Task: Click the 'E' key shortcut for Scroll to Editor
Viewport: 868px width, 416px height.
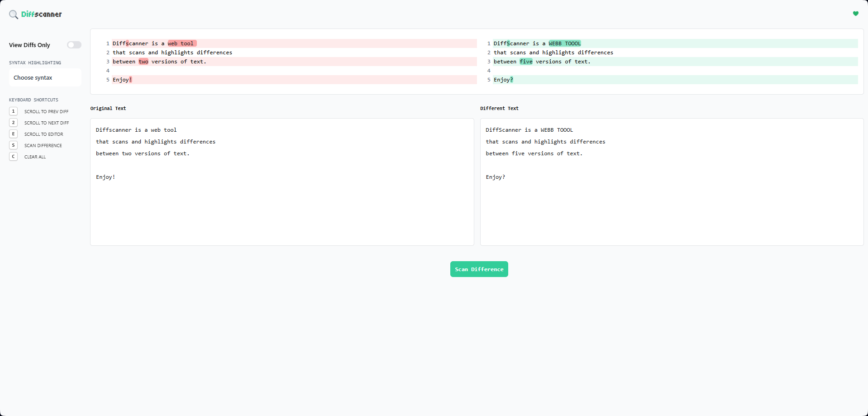Action: [x=14, y=134]
